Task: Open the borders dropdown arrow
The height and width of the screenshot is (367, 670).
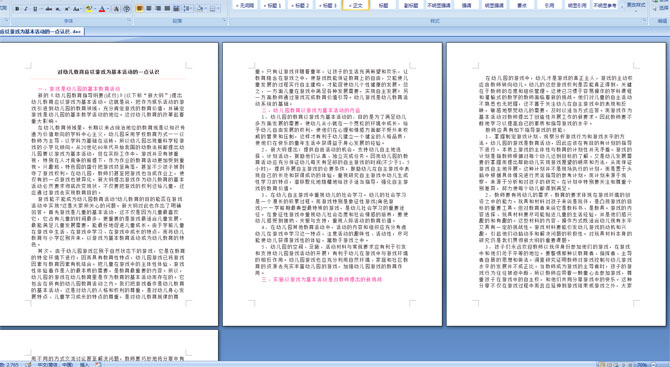Action: click(219, 9)
